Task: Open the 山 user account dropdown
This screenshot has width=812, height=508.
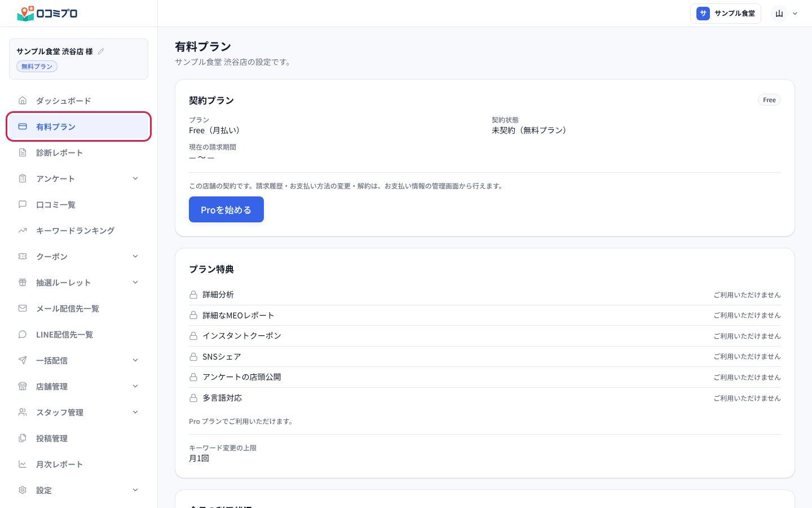Action: click(x=785, y=14)
